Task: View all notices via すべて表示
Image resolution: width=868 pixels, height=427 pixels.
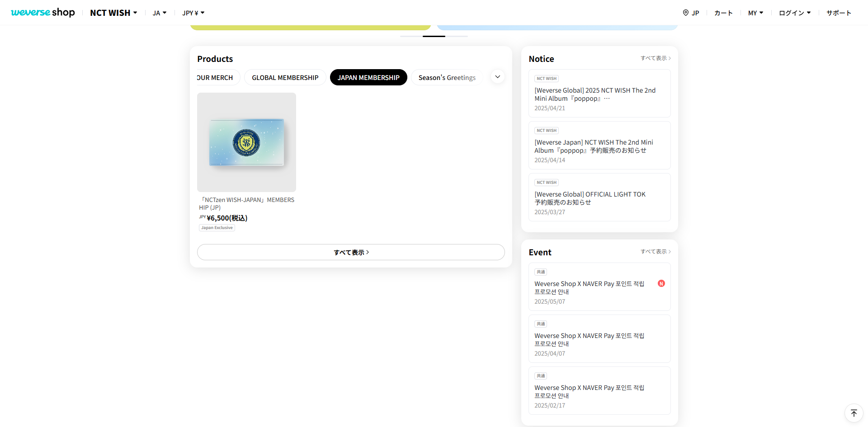Action: 656,58
